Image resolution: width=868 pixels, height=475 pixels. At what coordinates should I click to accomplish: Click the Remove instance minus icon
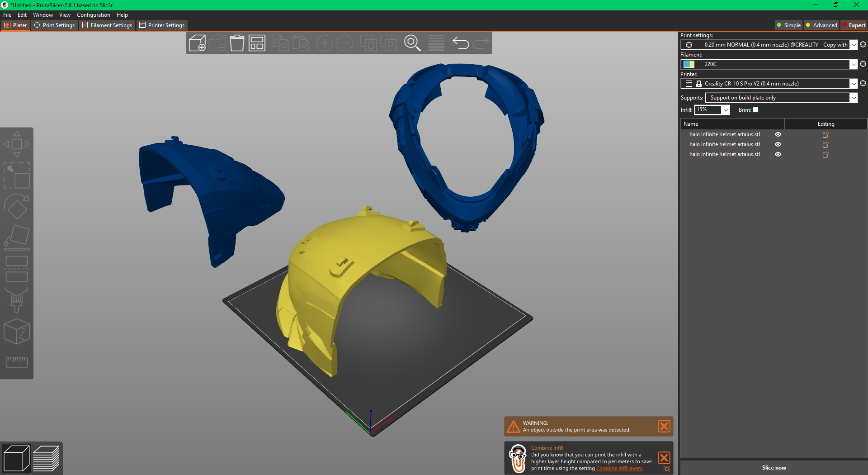344,43
